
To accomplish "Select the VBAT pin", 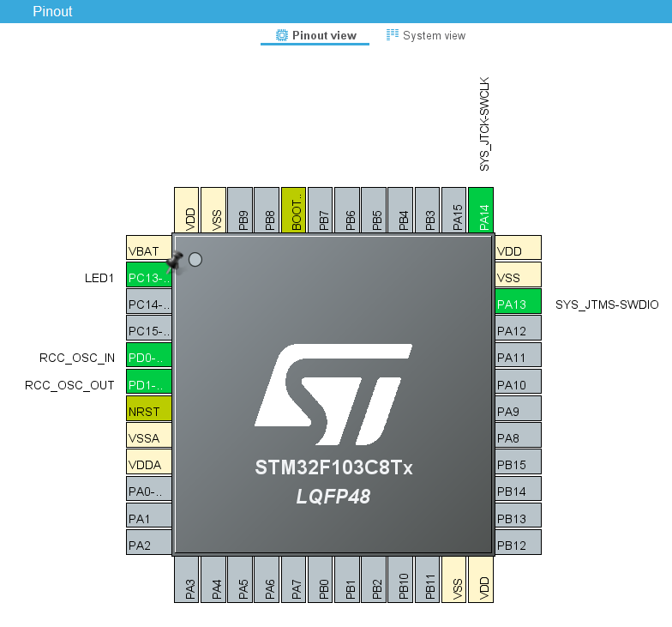I will [x=149, y=247].
